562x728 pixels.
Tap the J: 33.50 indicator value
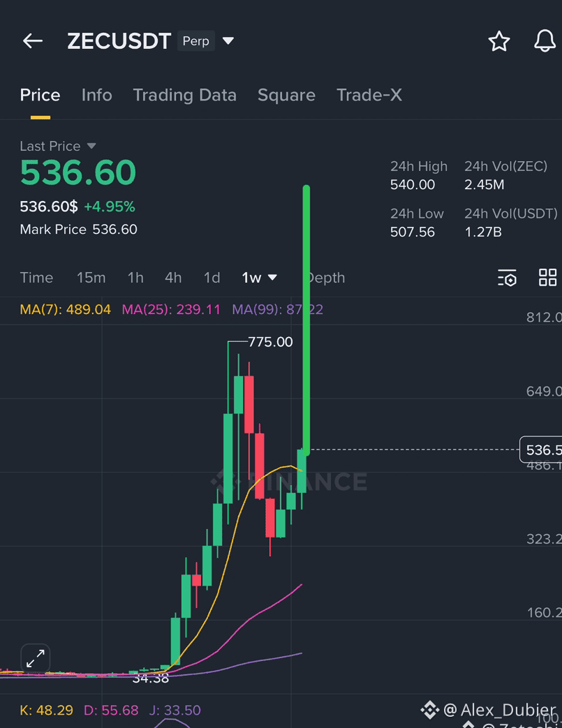pos(175,711)
